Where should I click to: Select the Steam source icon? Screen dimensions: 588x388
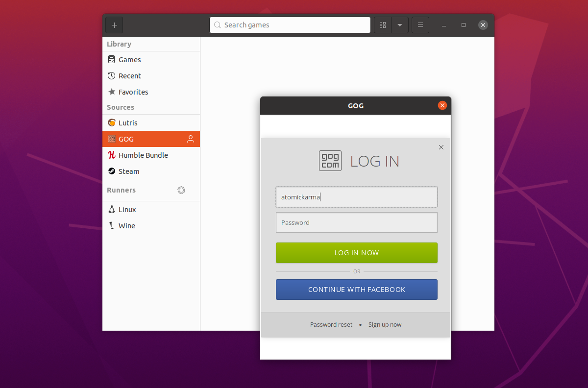[112, 171]
